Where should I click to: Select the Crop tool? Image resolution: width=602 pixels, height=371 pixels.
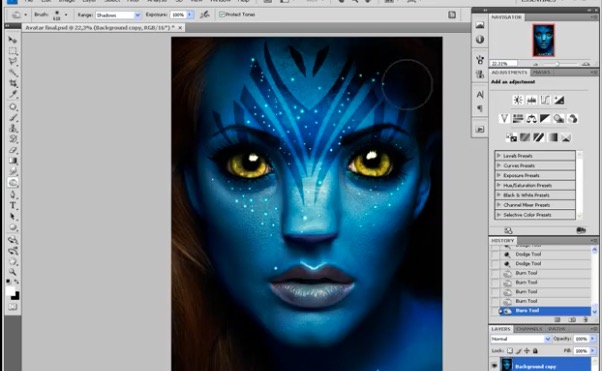13,83
